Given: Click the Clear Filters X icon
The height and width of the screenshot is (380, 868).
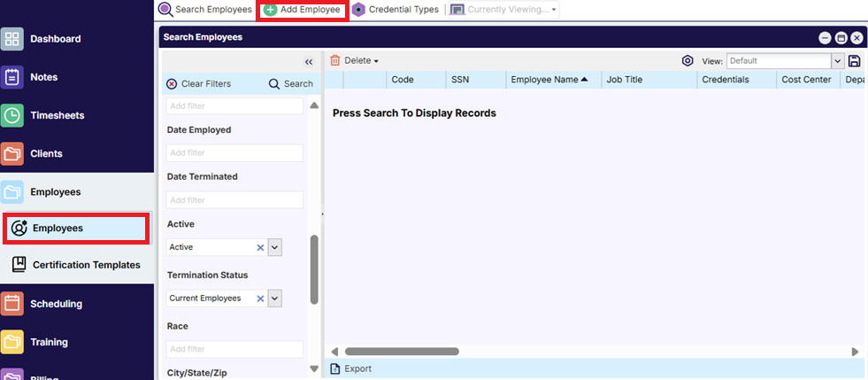Looking at the screenshot, I should click(173, 83).
